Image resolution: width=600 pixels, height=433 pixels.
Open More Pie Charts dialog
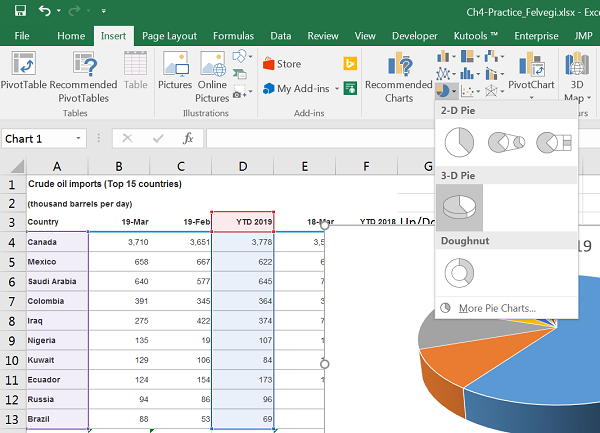[497, 308]
